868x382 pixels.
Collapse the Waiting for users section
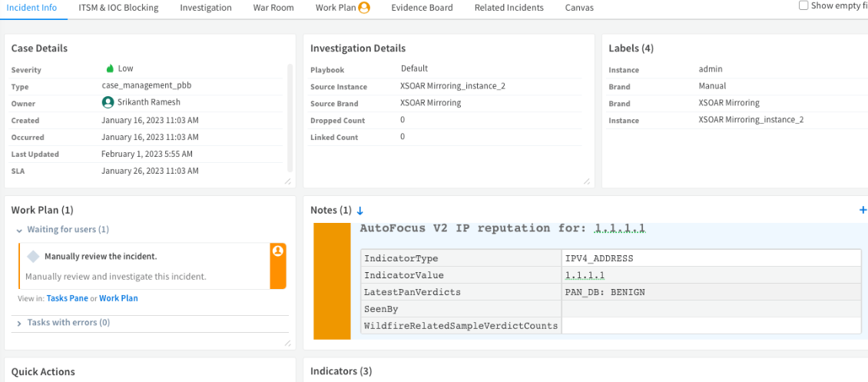(x=19, y=229)
